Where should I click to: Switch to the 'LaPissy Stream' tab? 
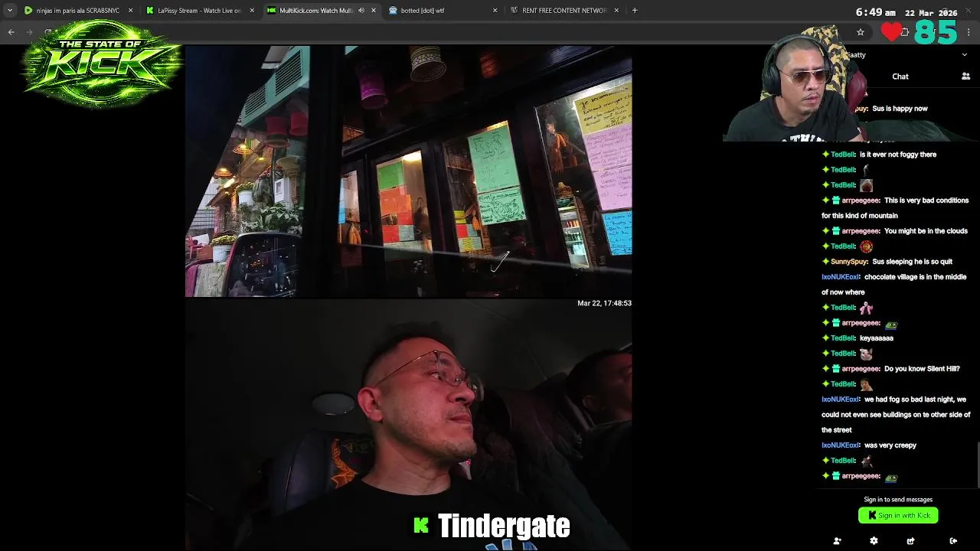[199, 11]
